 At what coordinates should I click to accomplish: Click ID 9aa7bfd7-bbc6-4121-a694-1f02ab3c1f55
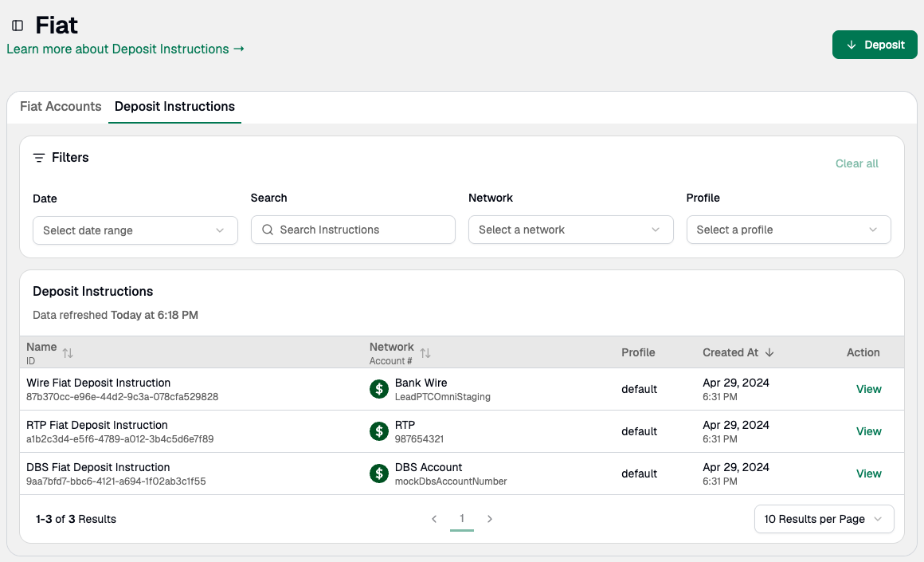(116, 481)
